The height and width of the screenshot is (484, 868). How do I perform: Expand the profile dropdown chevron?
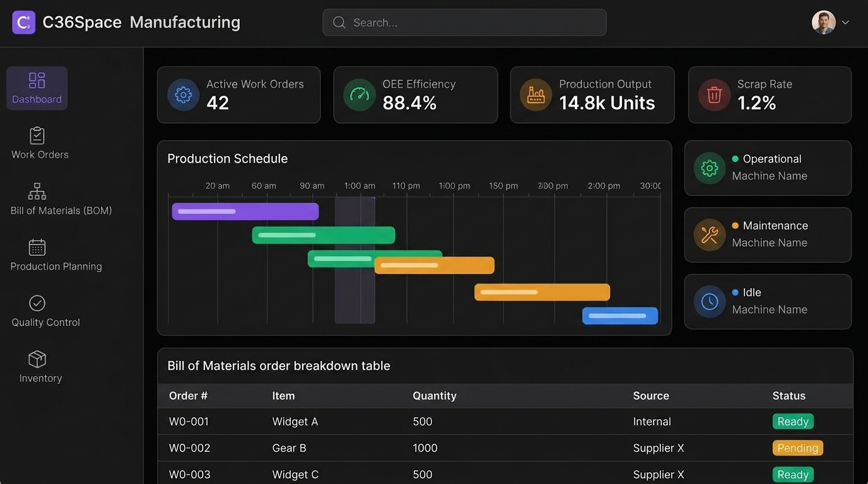(x=846, y=23)
